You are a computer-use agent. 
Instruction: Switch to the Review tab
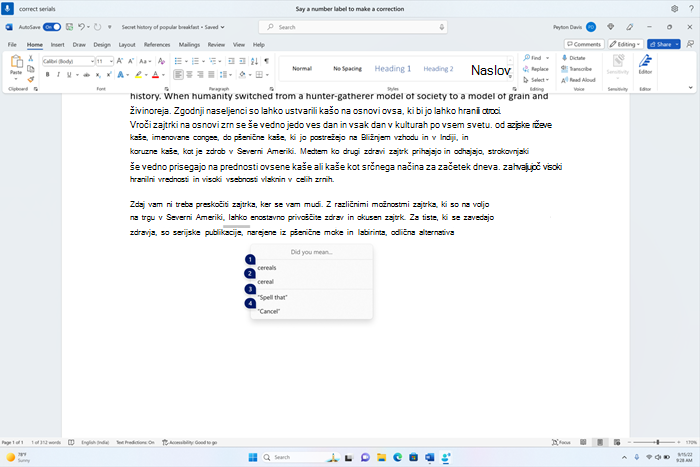[x=216, y=45]
